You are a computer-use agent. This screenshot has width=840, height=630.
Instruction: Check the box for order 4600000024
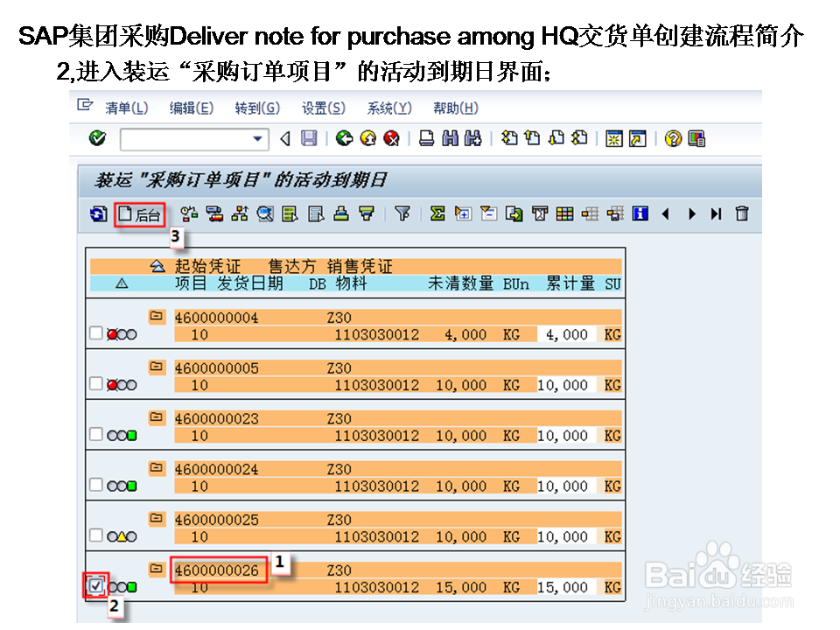(96, 484)
